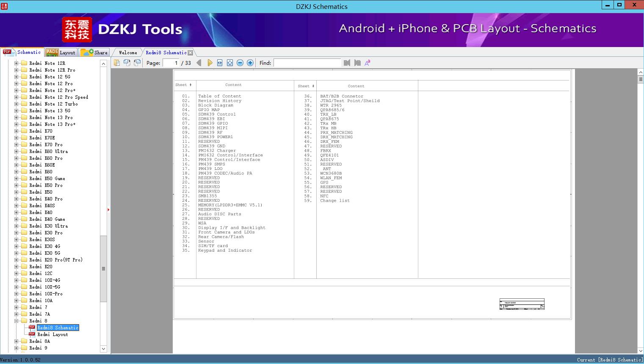This screenshot has height=364, width=644.
Task: Close the Redmi8 Schematic tab
Action: 191,53
